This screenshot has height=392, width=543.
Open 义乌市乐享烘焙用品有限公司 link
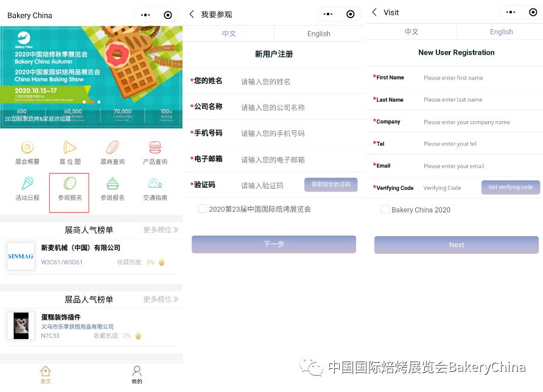[77, 326]
